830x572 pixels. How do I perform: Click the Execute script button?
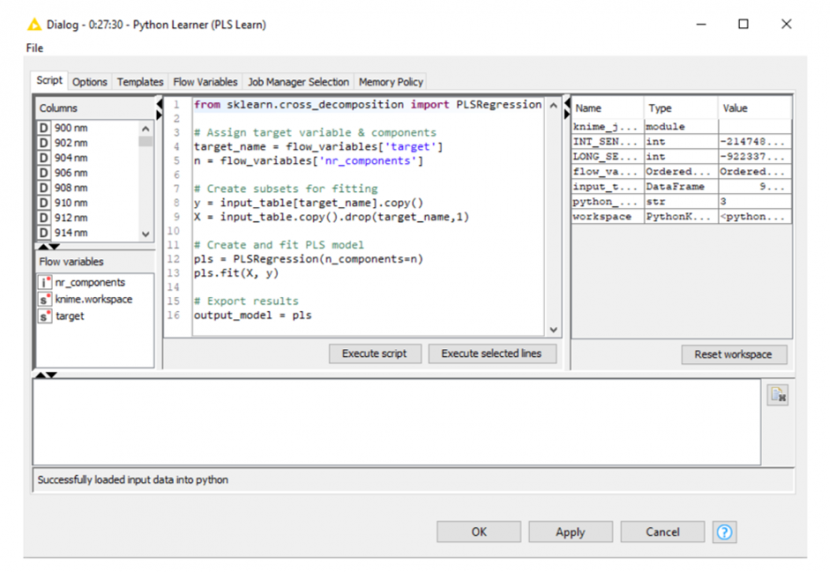pos(374,354)
